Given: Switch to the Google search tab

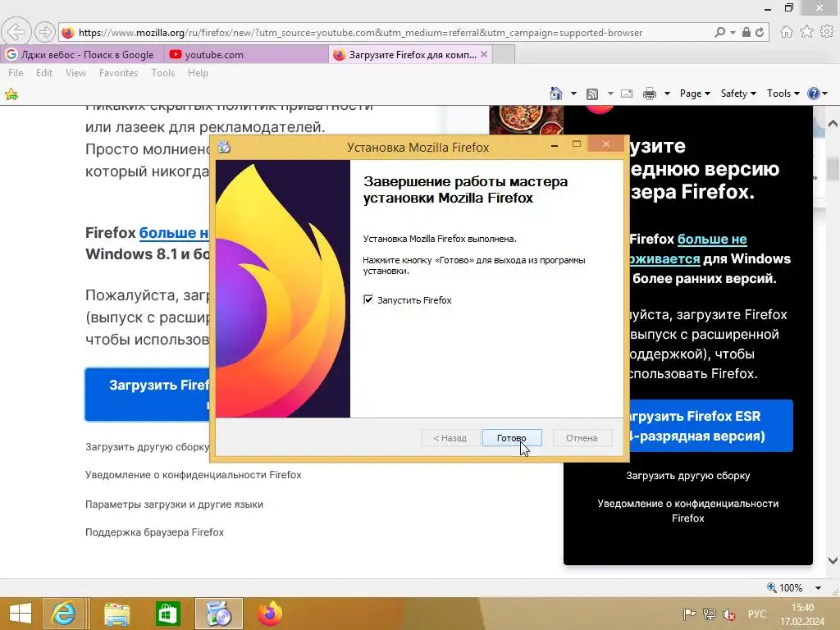Looking at the screenshot, I should click(82, 54).
